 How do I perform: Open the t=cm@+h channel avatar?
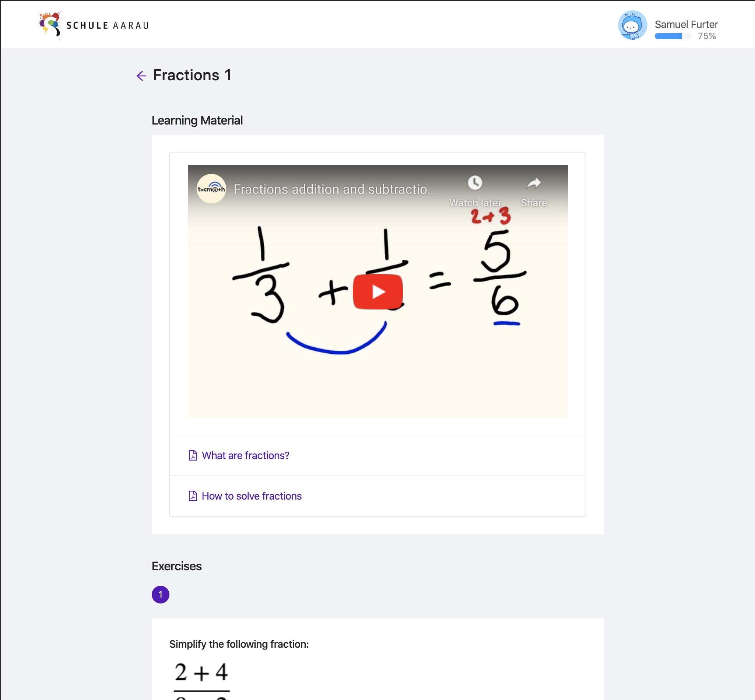[211, 189]
